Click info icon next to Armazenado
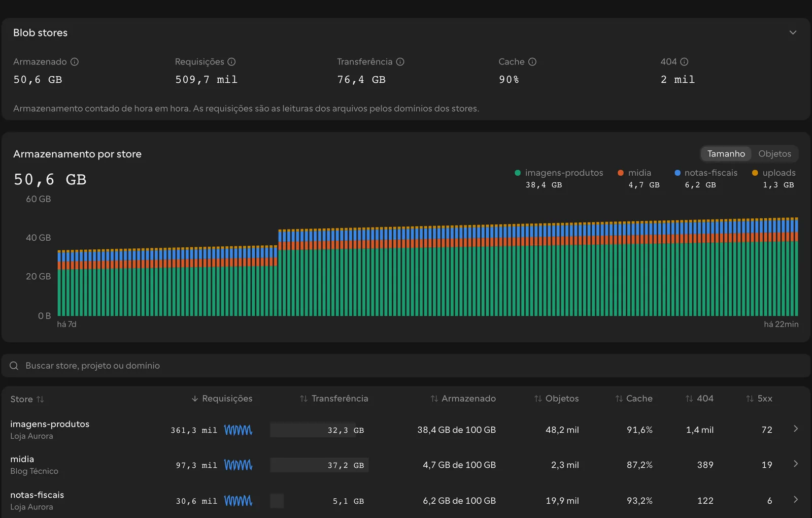Image resolution: width=812 pixels, height=518 pixels. [x=75, y=62]
